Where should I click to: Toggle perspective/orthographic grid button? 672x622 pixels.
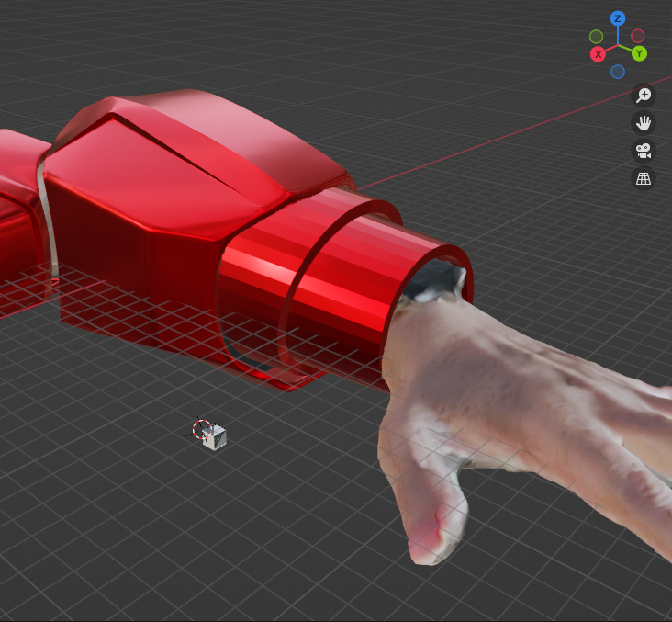(x=644, y=178)
